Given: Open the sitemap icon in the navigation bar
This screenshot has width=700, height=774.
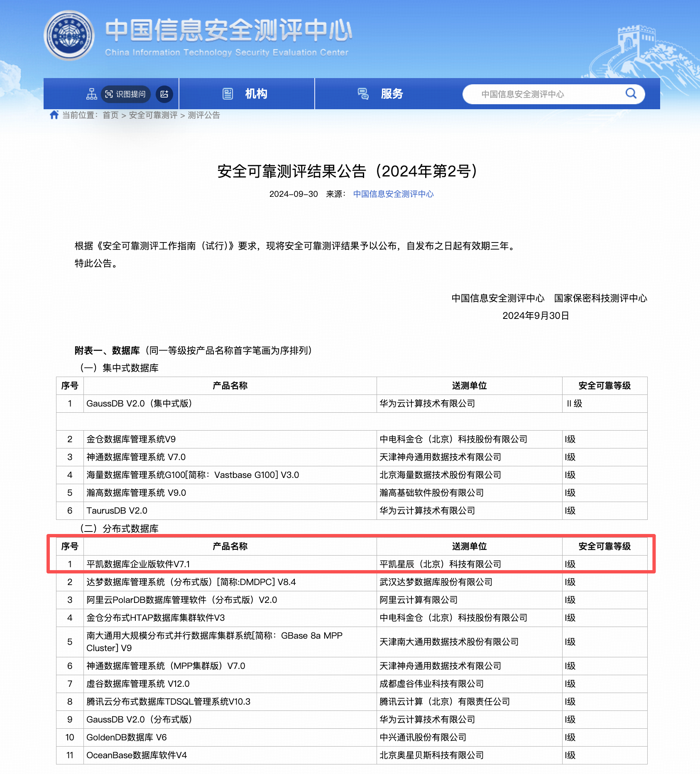Looking at the screenshot, I should (x=91, y=94).
